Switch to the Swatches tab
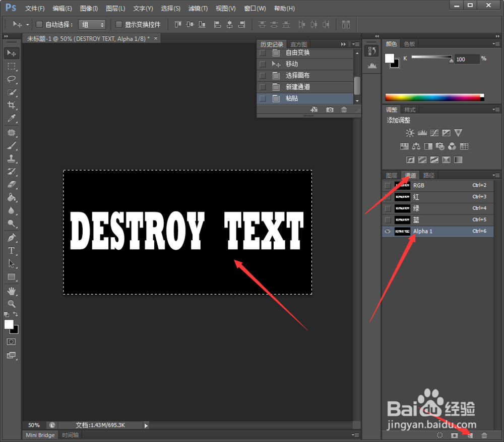 [409, 44]
